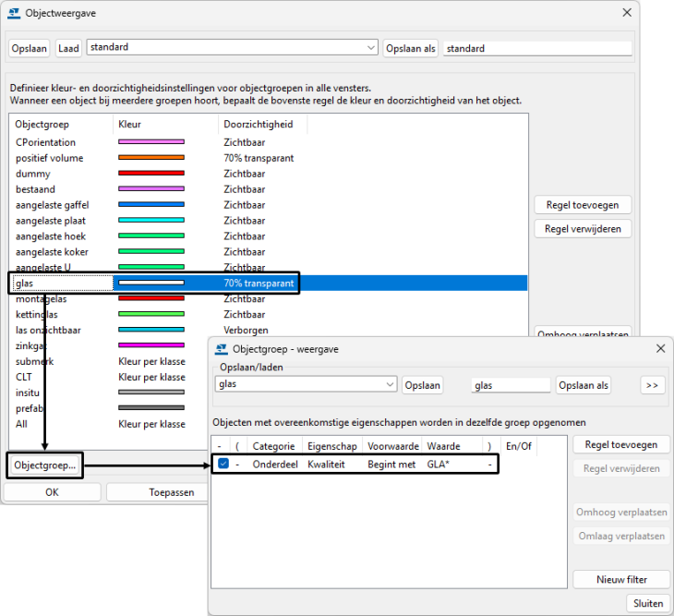
Task: Click the Kwaliteit property cell
Action: tap(326, 465)
